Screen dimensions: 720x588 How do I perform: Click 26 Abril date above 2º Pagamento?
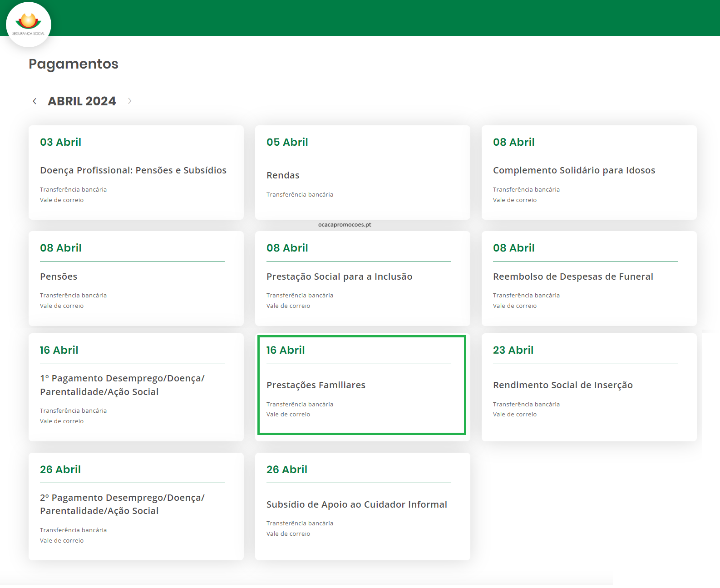tap(60, 469)
